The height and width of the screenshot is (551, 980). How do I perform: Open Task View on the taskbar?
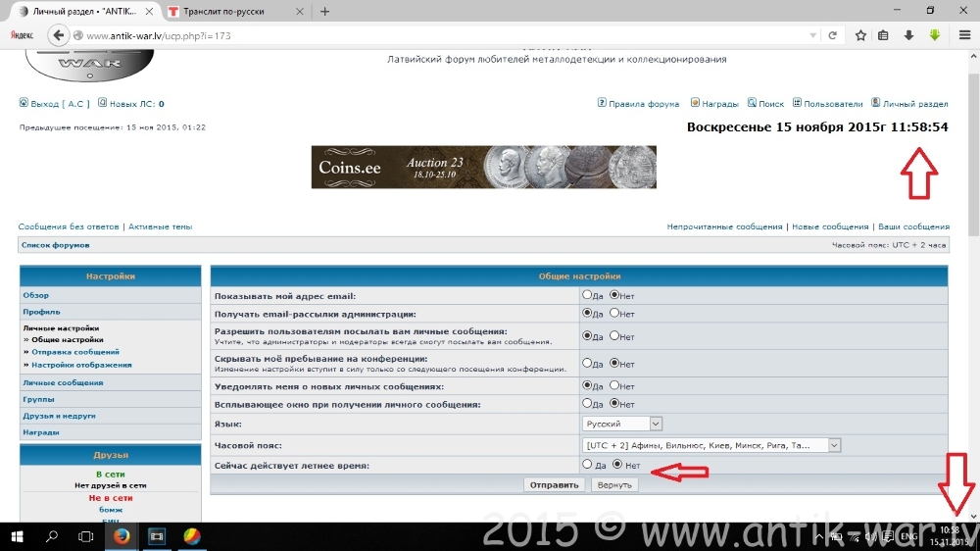coord(85,536)
